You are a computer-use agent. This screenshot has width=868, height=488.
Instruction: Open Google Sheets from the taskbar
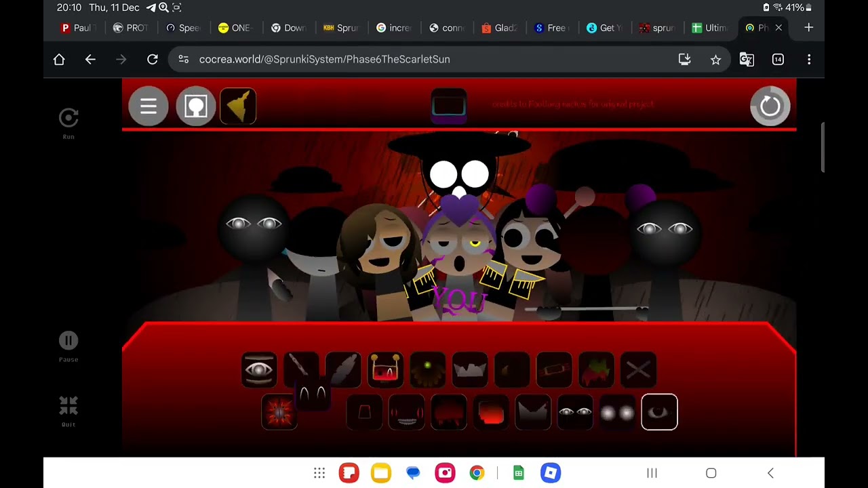519,473
